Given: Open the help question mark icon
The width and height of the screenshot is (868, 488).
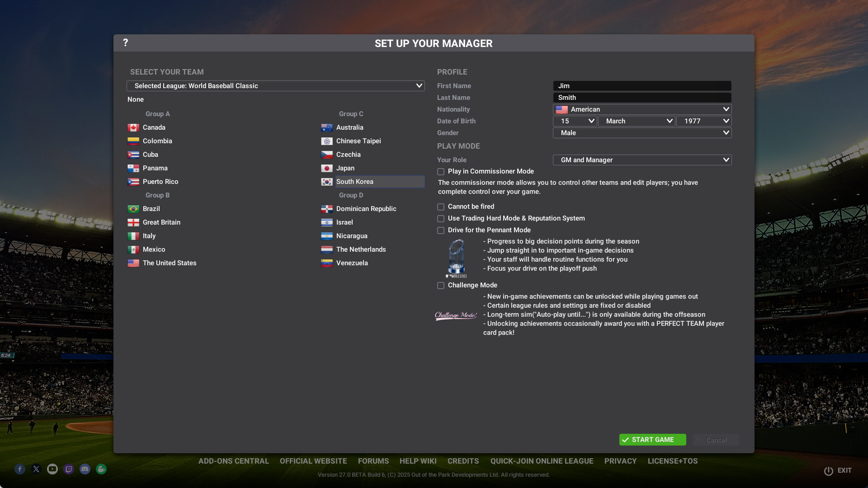Looking at the screenshot, I should pos(125,42).
